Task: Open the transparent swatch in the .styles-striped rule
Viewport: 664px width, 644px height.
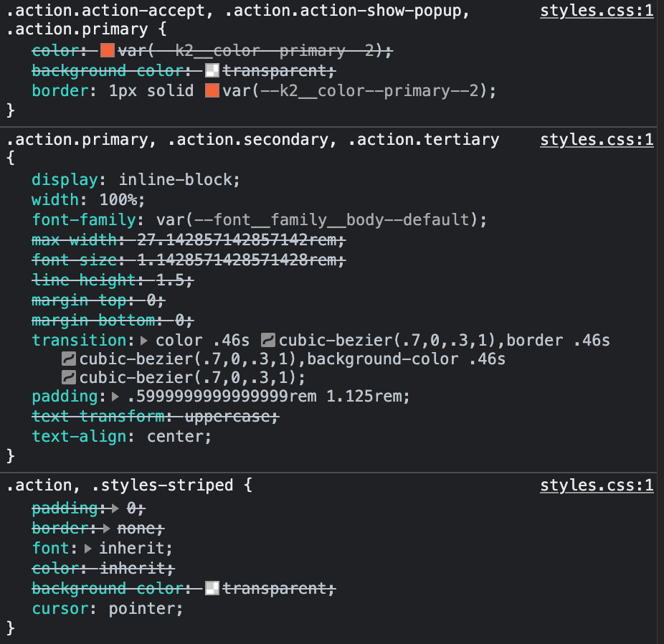Action: click(212, 589)
